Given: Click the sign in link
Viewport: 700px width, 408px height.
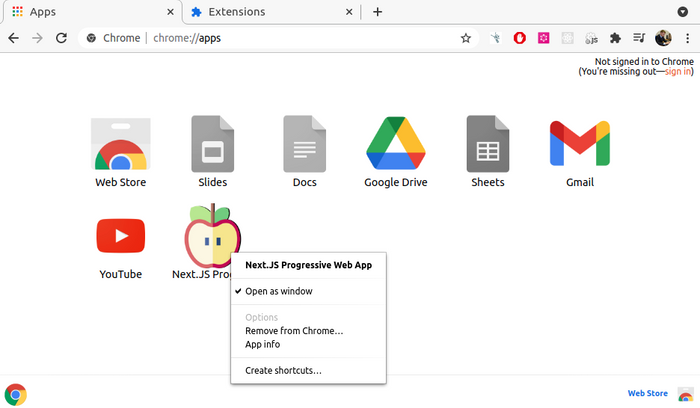Looking at the screenshot, I should 678,71.
